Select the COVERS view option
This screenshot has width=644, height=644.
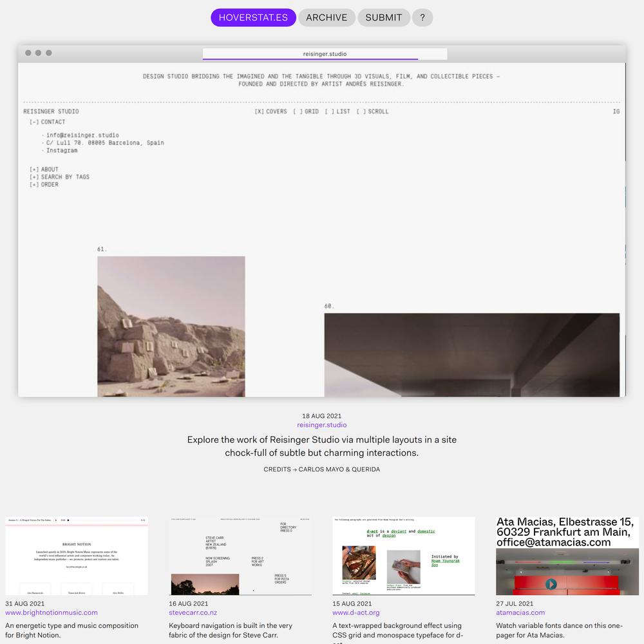(270, 111)
